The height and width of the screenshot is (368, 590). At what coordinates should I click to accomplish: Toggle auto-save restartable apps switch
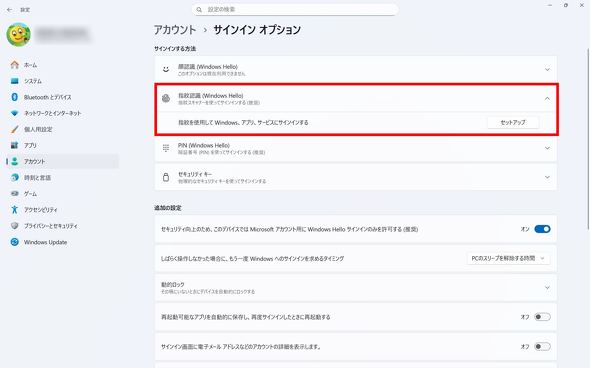pyautogui.click(x=542, y=317)
